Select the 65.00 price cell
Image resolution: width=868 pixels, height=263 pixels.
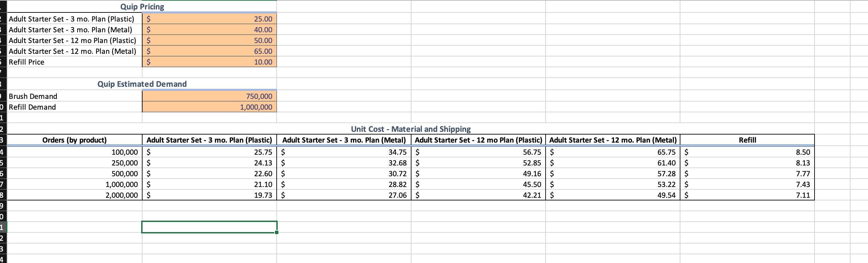coord(209,51)
